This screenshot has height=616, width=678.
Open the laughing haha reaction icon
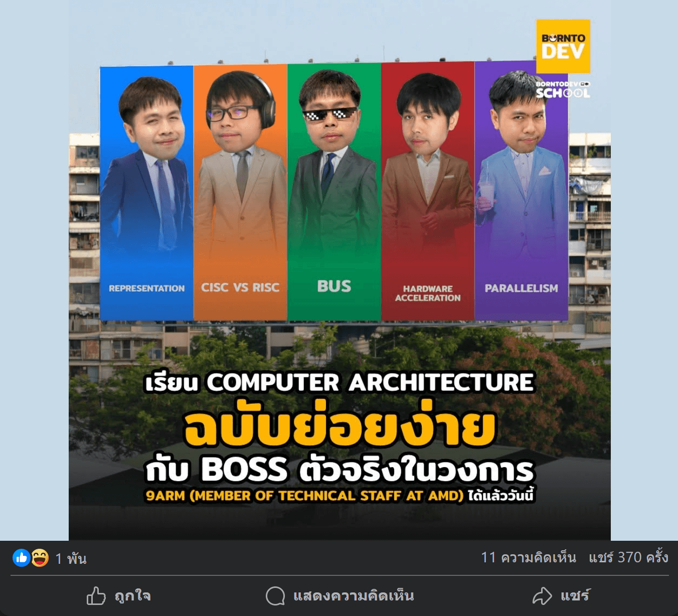(x=40, y=557)
